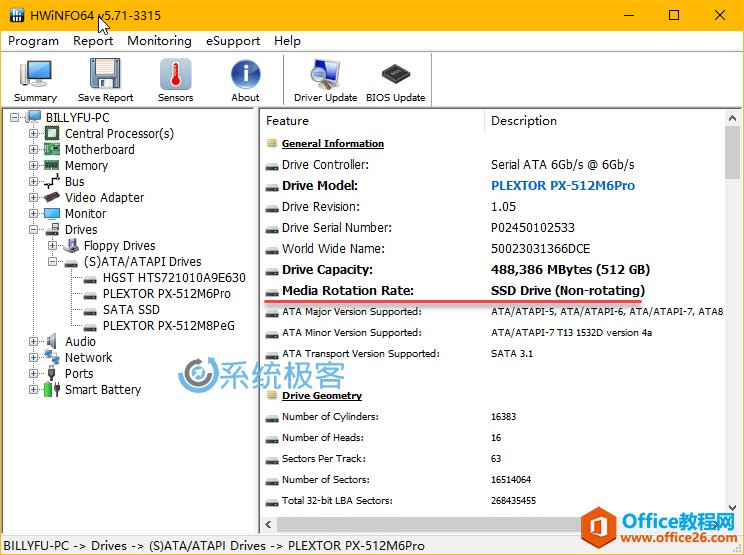The height and width of the screenshot is (555, 744).
Task: Click the Network tree icon
Action: 52,357
